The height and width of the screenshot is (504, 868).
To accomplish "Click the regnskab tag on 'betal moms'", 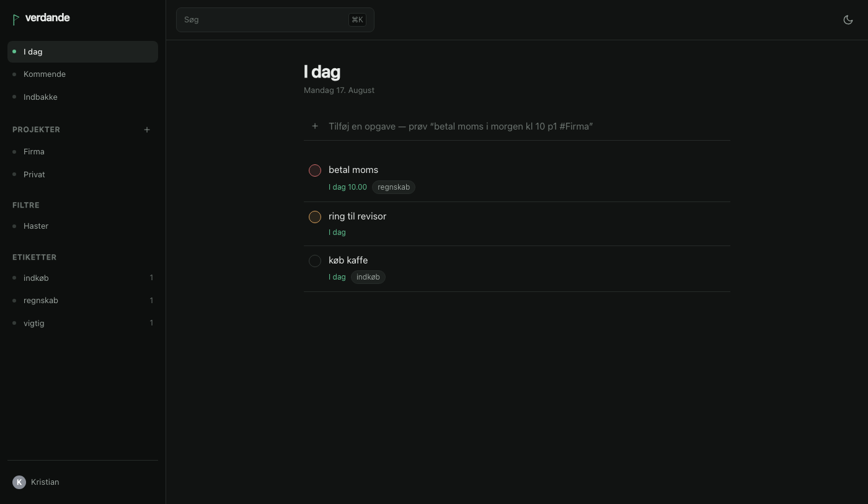I will (394, 187).
